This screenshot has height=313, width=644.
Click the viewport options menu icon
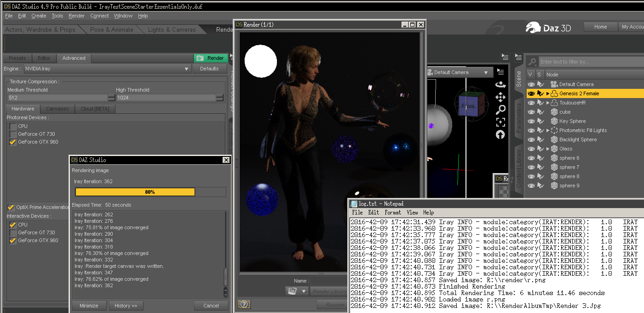[500, 72]
